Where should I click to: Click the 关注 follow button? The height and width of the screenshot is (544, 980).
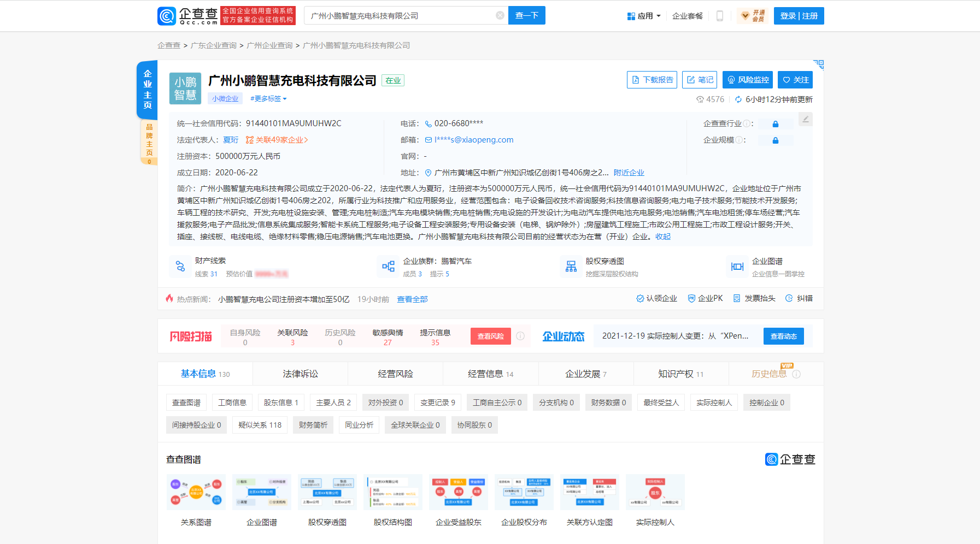point(795,80)
